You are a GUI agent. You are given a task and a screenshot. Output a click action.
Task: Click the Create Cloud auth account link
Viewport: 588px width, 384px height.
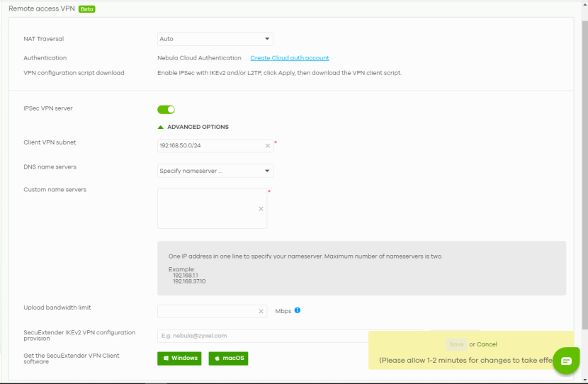289,58
